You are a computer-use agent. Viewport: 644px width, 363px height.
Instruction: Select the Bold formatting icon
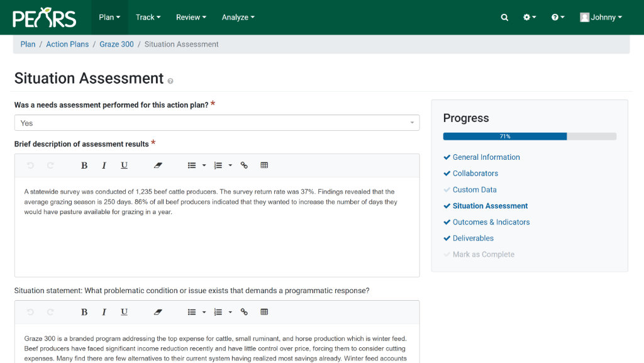(x=84, y=165)
